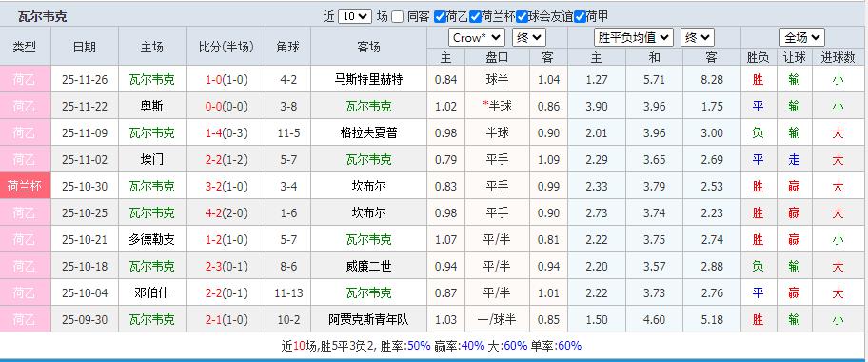
Task: Click the 大:60% summary value
Action: tap(507, 346)
